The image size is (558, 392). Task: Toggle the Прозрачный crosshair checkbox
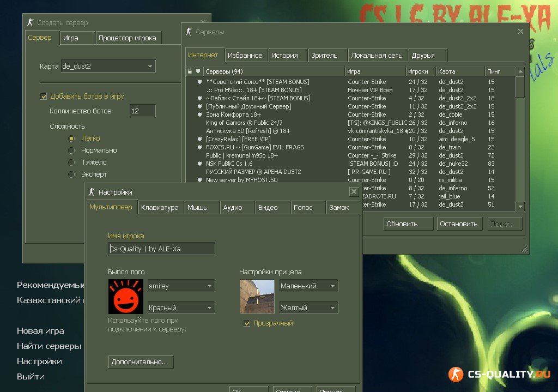(x=247, y=323)
